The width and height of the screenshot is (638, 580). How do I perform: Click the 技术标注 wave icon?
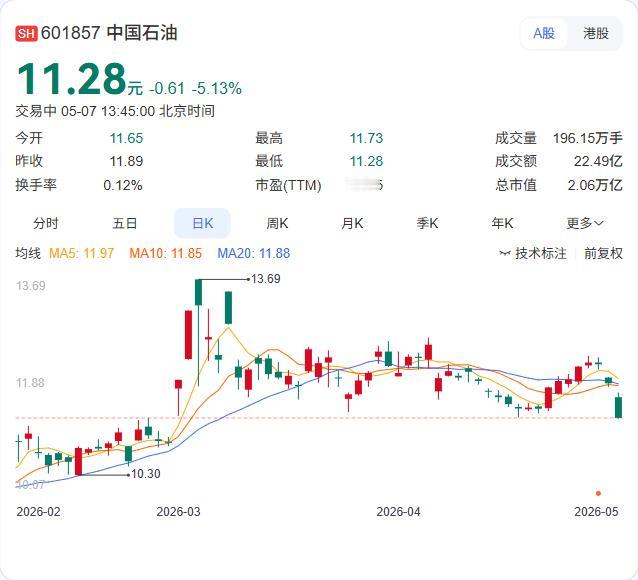pyautogui.click(x=505, y=254)
